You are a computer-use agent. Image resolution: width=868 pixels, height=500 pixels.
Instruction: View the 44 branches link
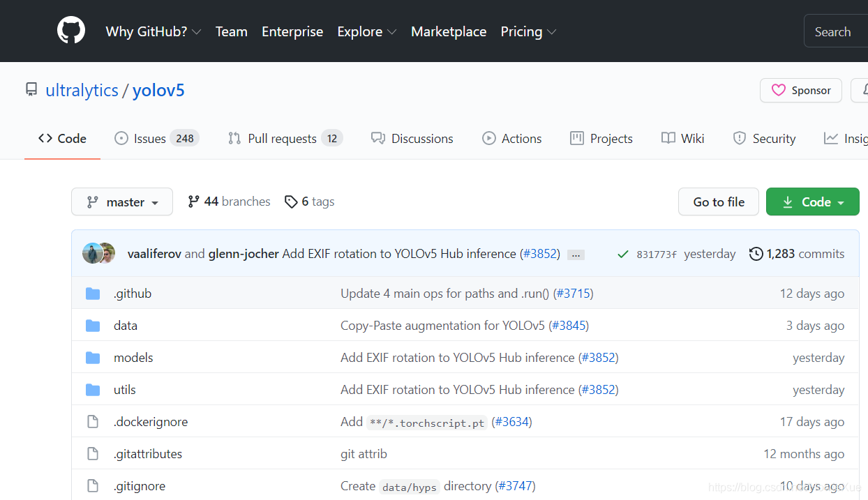coord(230,202)
